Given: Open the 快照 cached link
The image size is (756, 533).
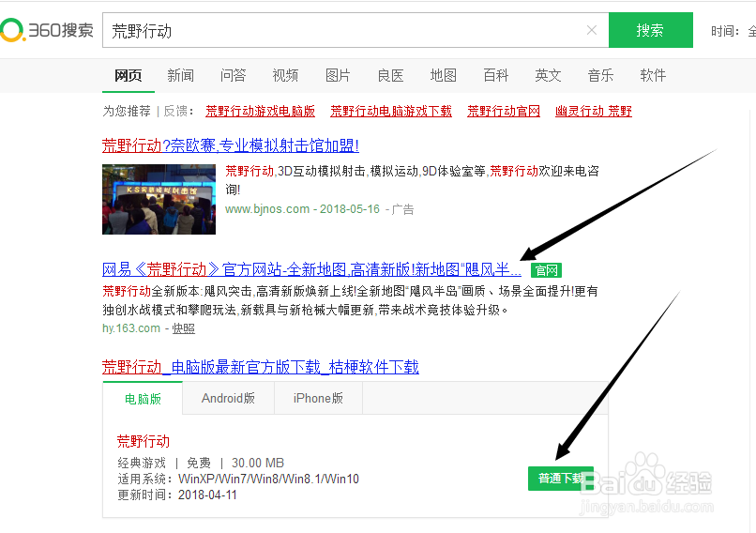Looking at the screenshot, I should [184, 328].
